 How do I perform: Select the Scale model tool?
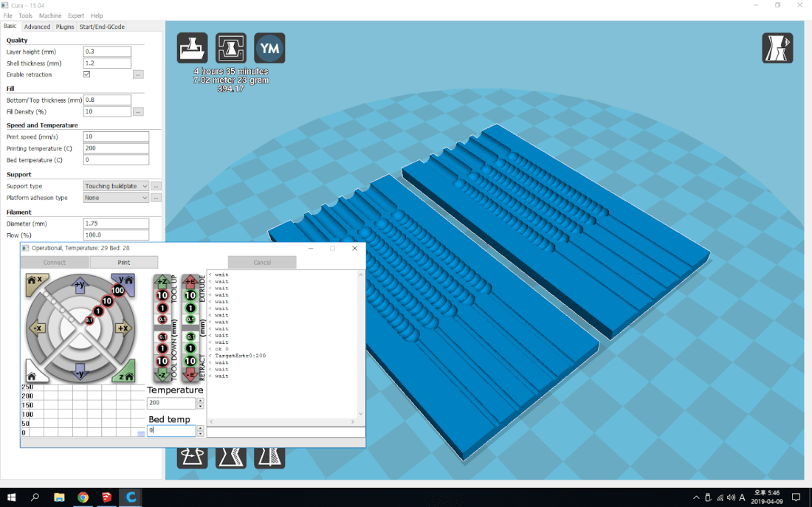(230, 457)
